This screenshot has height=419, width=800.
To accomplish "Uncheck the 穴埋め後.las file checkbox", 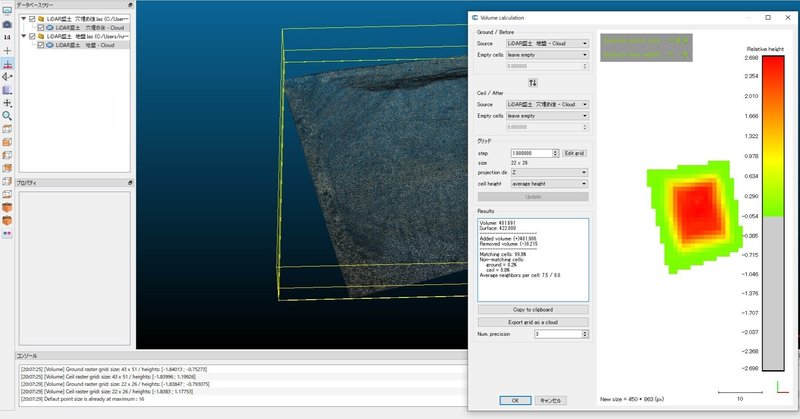I will click(32, 19).
